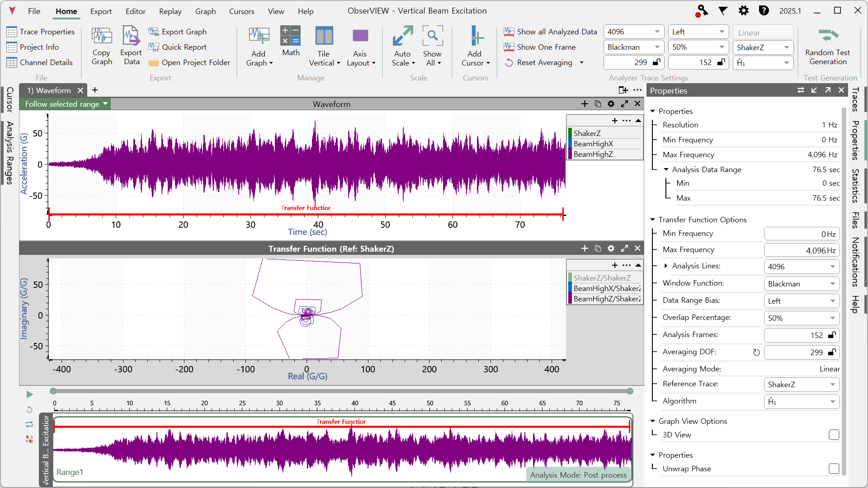
Task: Click Show all Analyzed Data
Action: click(x=551, y=32)
